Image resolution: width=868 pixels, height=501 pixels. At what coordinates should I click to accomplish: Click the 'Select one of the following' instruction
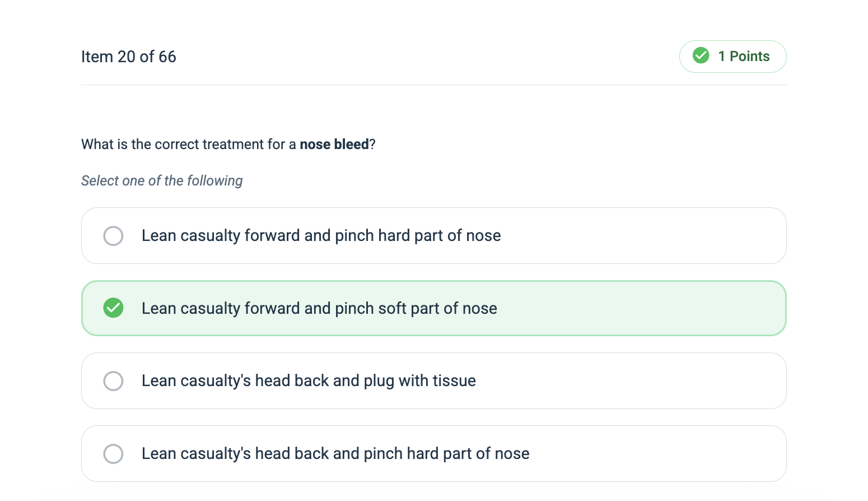point(162,181)
